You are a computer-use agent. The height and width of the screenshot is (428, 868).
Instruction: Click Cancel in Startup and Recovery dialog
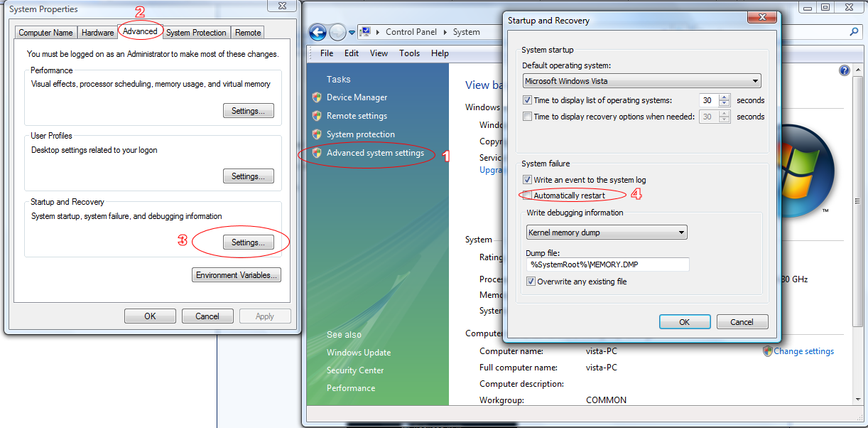742,322
